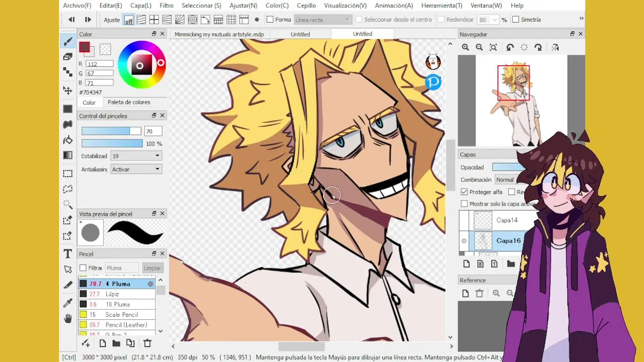644x362 pixels.
Task: Open the Capa menu
Action: (x=141, y=6)
